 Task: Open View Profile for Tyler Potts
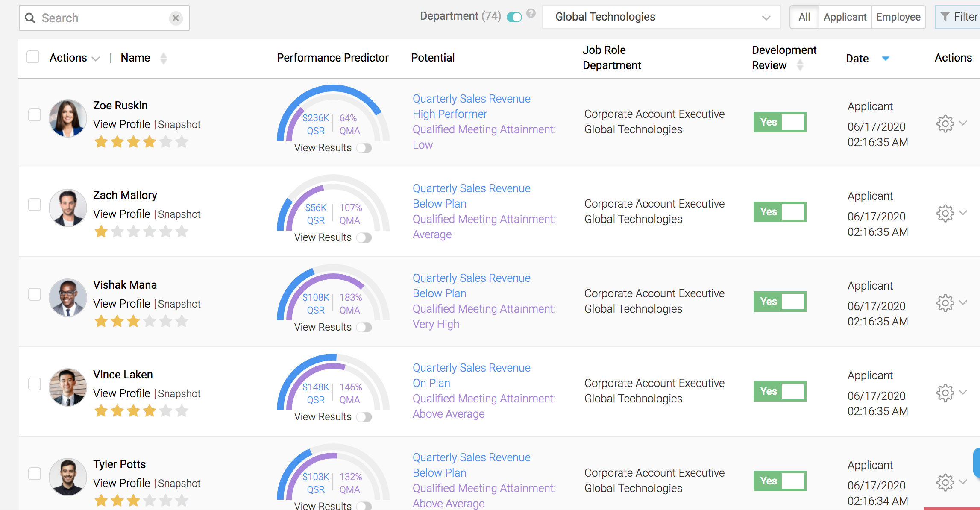(122, 483)
